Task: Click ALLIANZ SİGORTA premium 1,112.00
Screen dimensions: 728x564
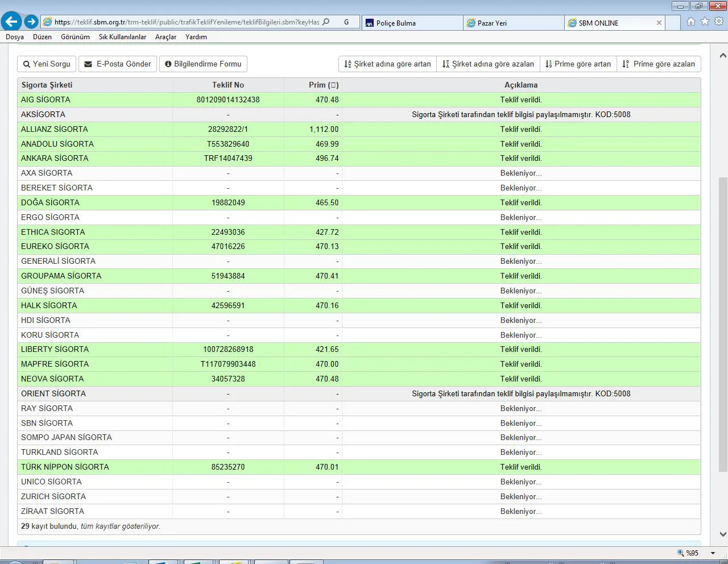Action: click(x=324, y=129)
